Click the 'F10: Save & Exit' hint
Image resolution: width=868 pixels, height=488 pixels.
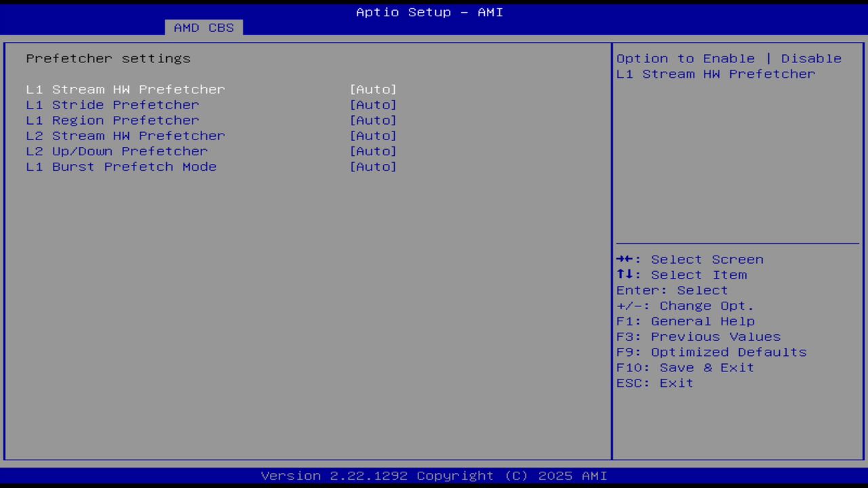point(685,368)
